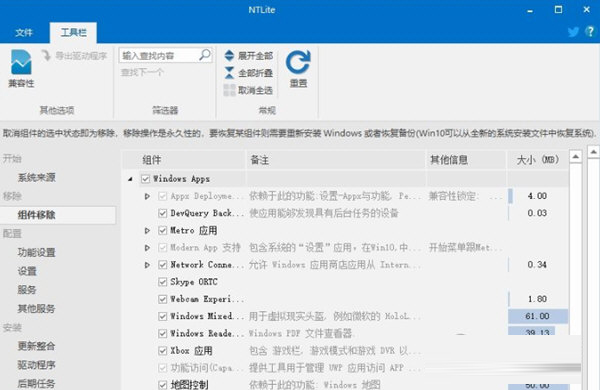Click the 全部折叠 label
This screenshot has height=390, width=600.
click(256, 73)
